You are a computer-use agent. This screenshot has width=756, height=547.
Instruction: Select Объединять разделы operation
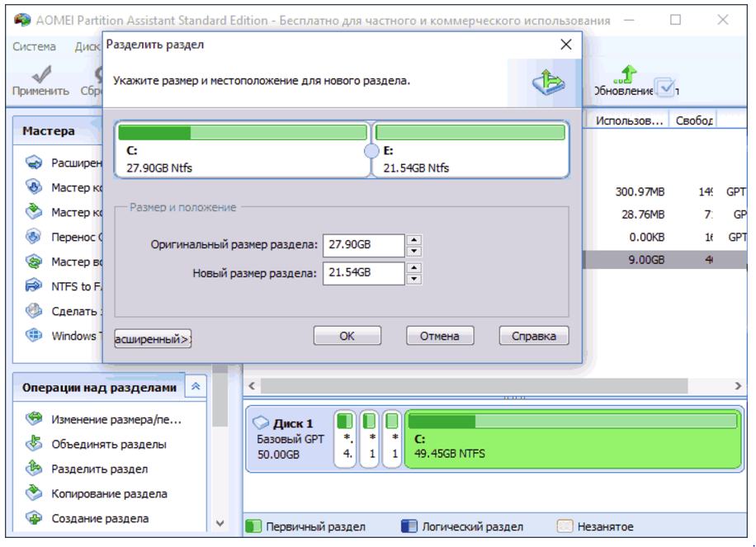109,445
